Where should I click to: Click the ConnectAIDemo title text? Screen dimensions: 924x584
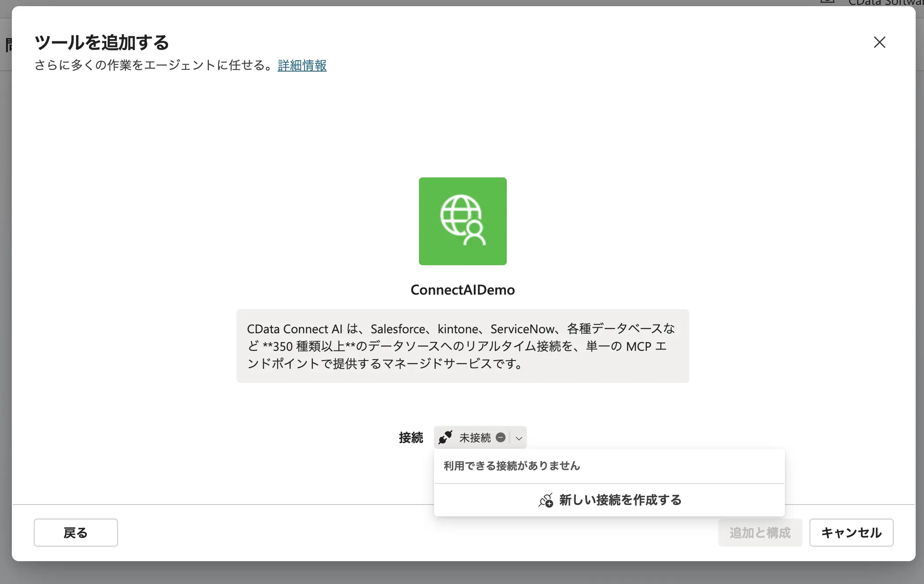point(462,289)
